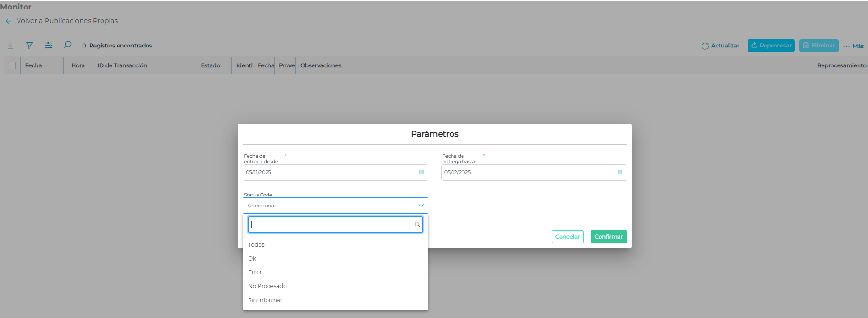
Task: Click the magnifier search icon in toolbar
Action: coord(67,45)
